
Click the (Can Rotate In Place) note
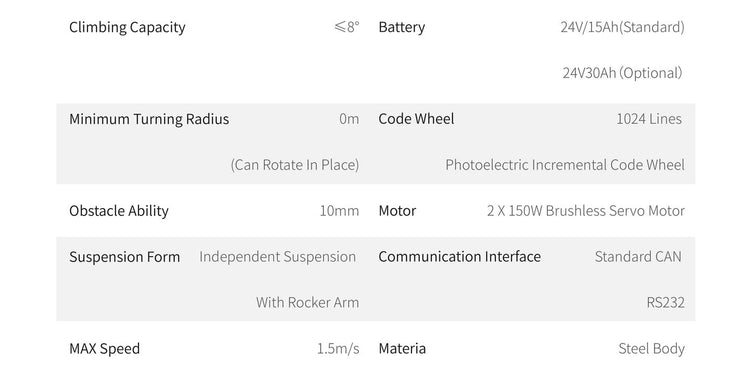click(295, 165)
